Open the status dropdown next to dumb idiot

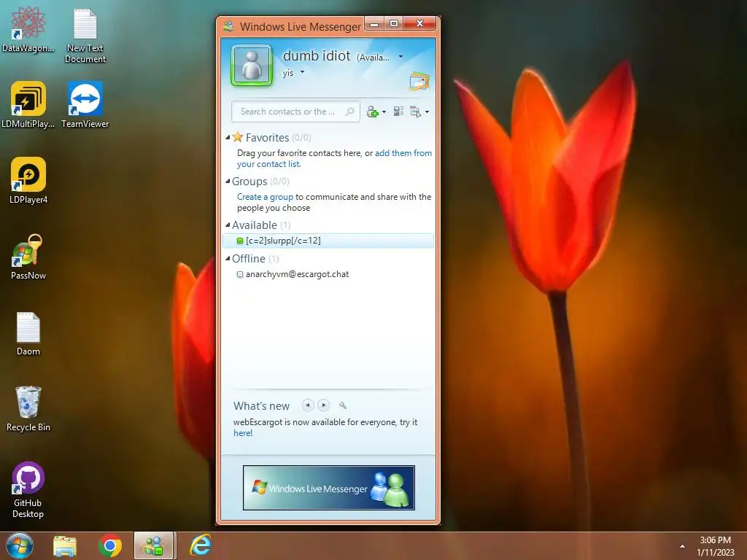pyautogui.click(x=400, y=57)
